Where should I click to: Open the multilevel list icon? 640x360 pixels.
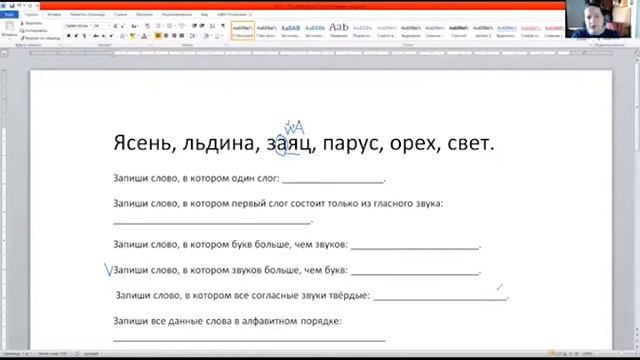[x=182, y=26]
